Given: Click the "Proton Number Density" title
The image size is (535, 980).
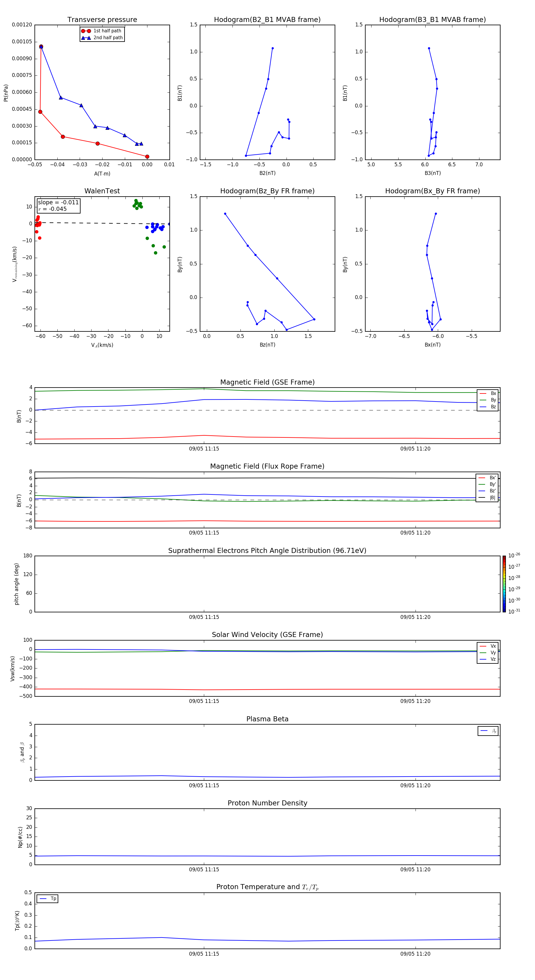Looking at the screenshot, I should pos(267,803).
